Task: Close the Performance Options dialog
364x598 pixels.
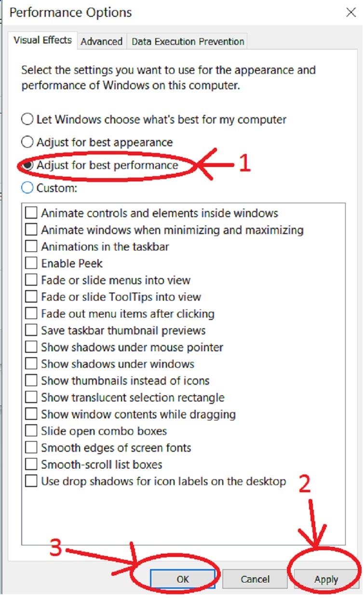Action: (x=351, y=13)
